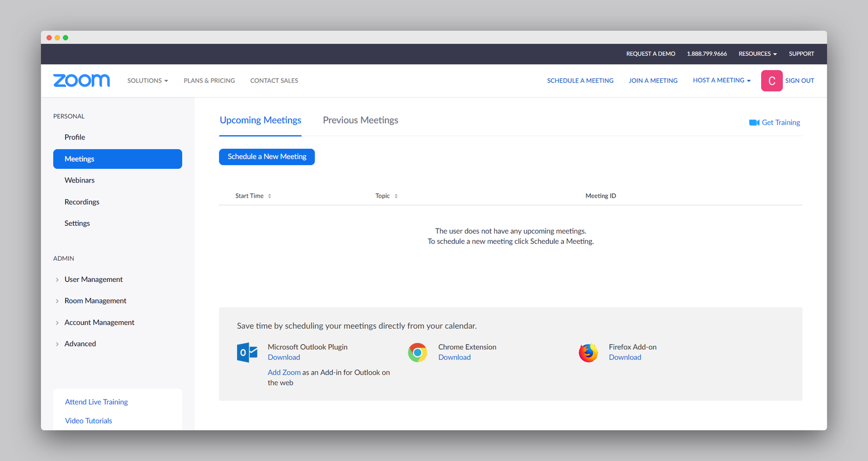Screen dimensions: 868x461
Task: Sort meetings by Topic arrows
Action: click(x=396, y=196)
